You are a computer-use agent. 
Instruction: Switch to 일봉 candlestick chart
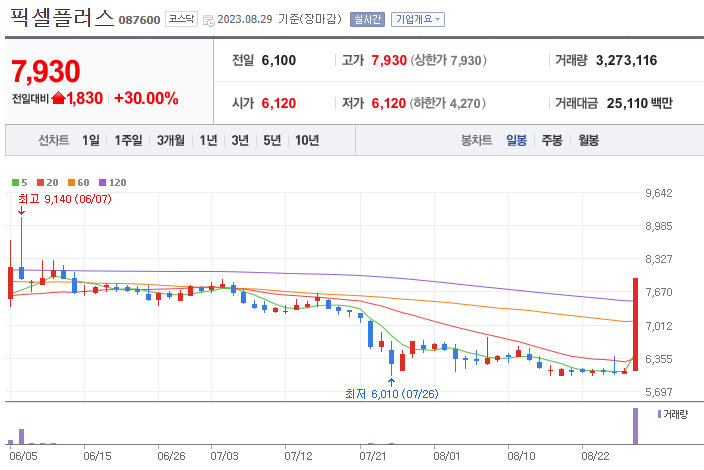516,141
